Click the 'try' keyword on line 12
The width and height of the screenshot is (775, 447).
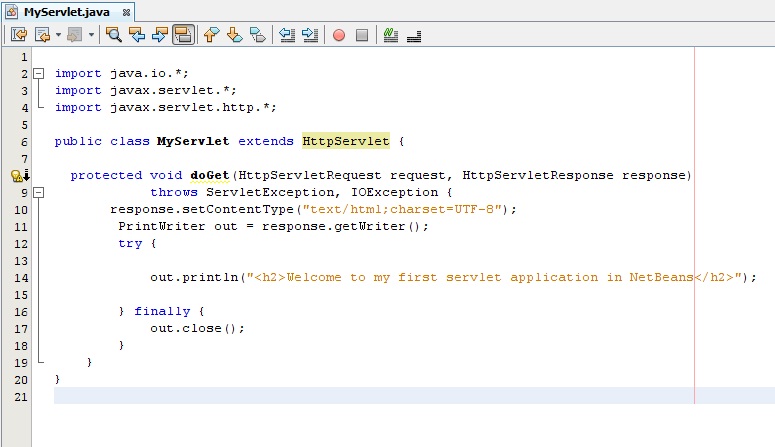pos(130,243)
